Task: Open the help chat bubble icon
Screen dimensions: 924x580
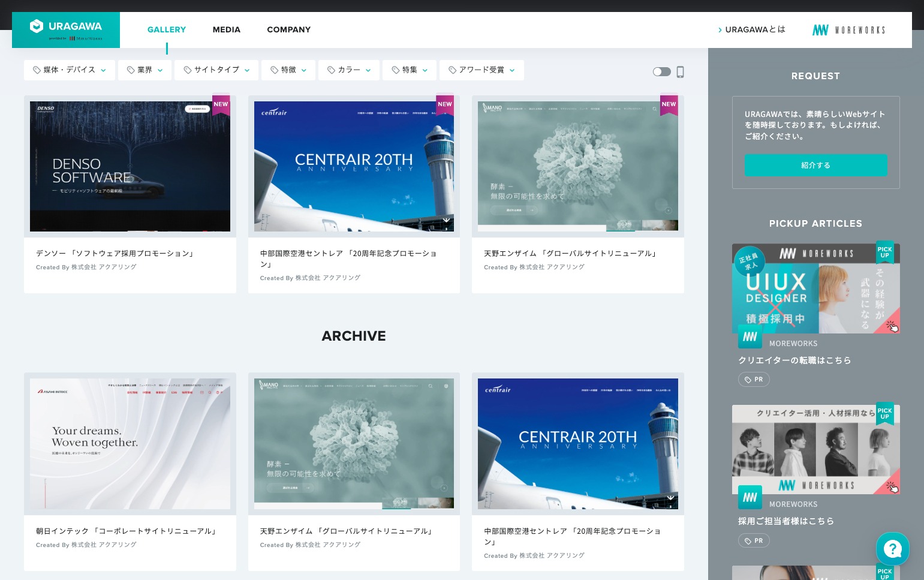Action: [892, 548]
